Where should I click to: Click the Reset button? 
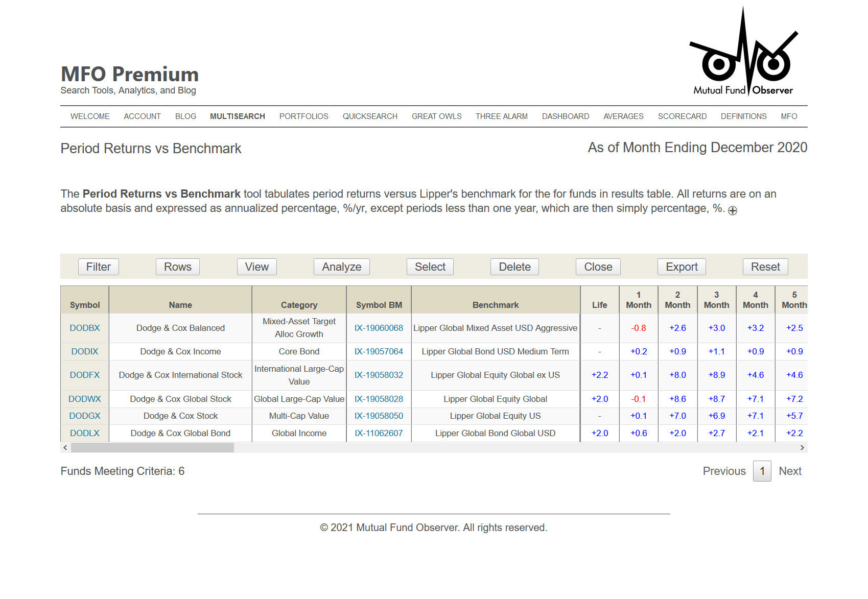coord(766,267)
